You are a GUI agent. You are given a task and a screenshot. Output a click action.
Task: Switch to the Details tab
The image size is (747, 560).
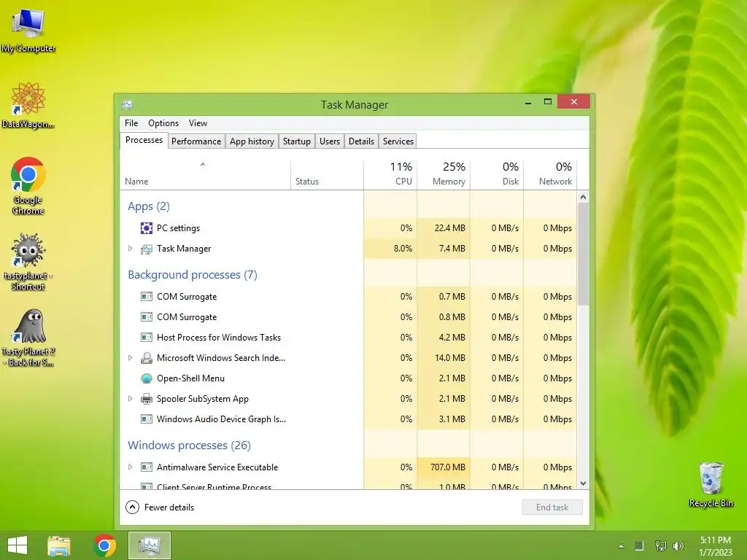pos(361,141)
